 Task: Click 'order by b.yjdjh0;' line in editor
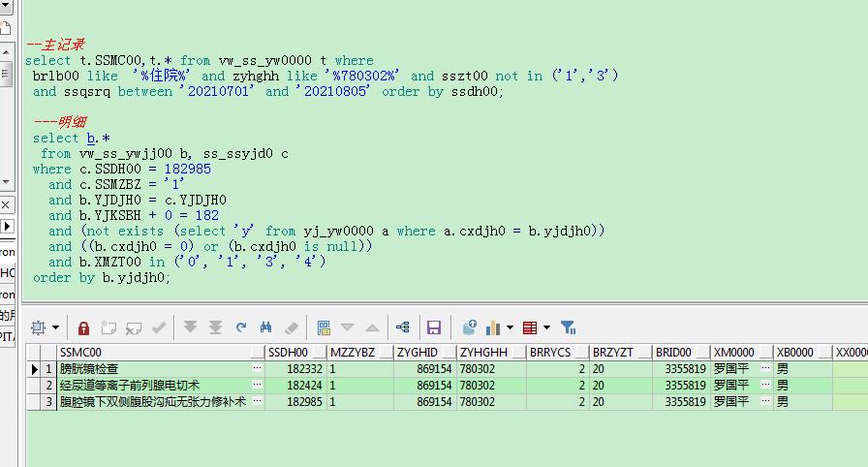pos(102,277)
